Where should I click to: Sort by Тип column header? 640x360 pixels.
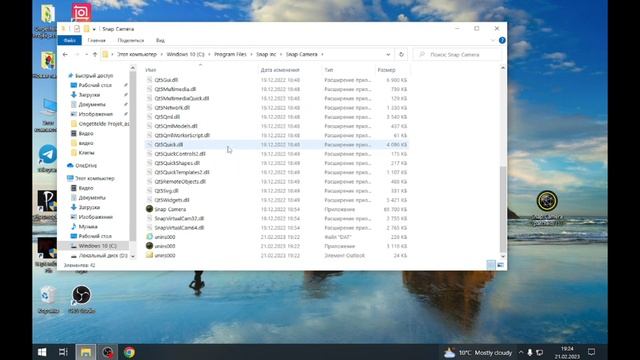[329, 70]
